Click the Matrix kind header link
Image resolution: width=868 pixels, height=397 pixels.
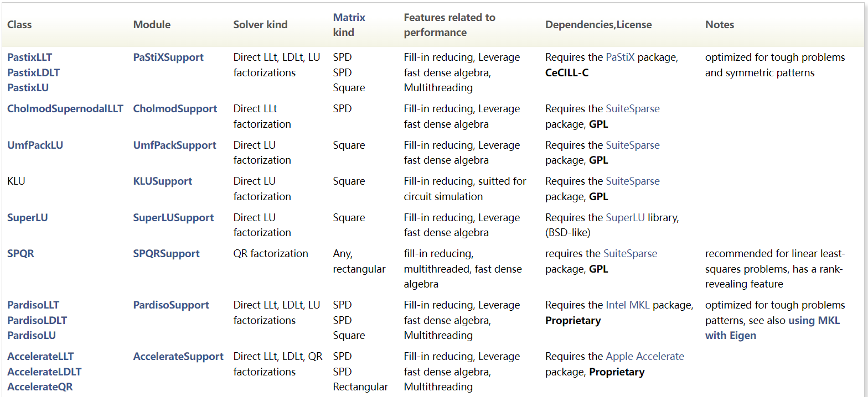(349, 25)
